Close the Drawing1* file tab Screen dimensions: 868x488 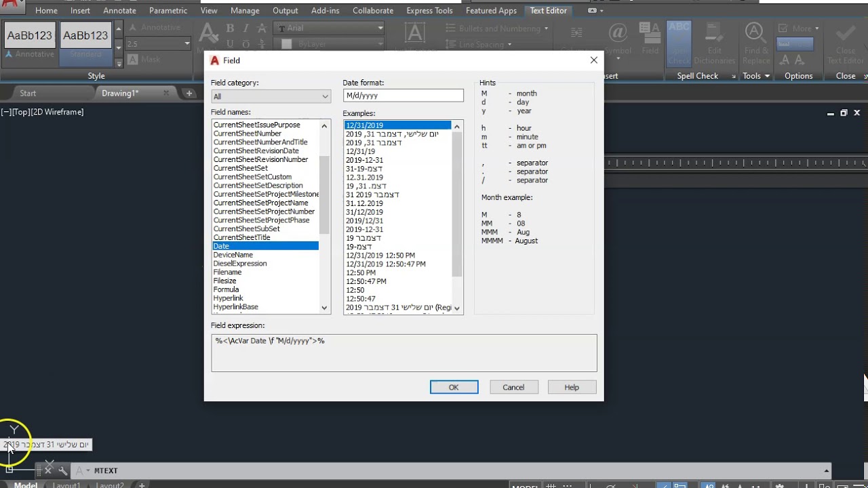click(166, 93)
